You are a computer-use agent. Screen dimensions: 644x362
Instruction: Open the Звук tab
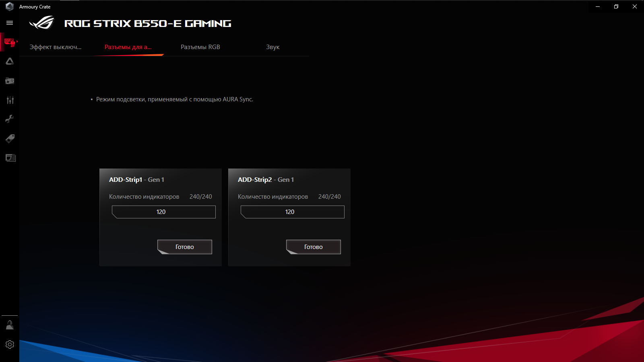coord(273,47)
